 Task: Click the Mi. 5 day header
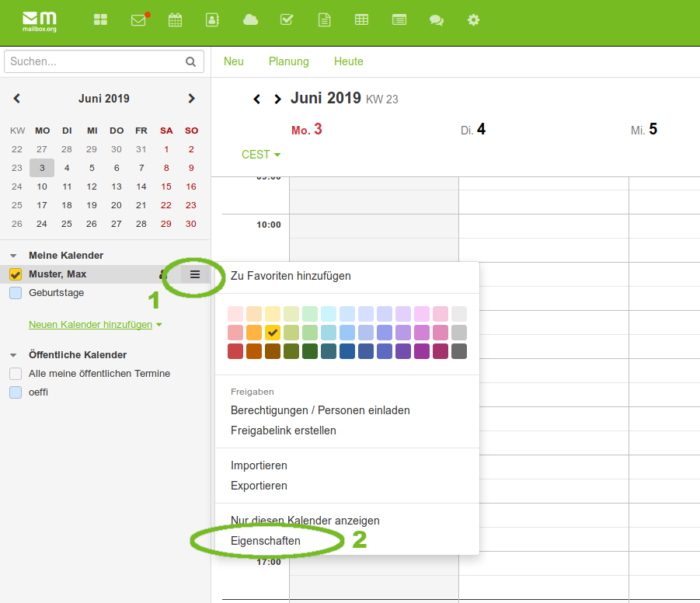point(644,130)
